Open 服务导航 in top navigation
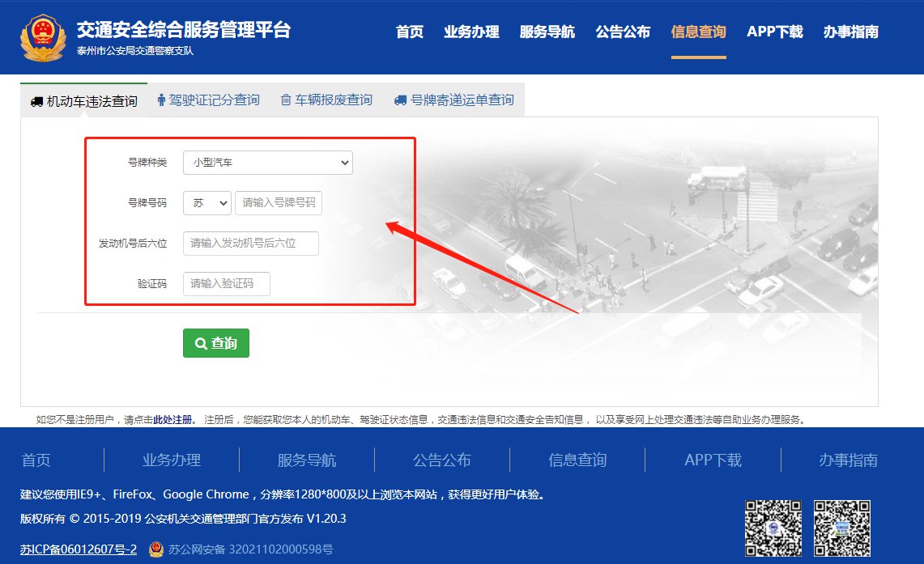 click(x=547, y=32)
